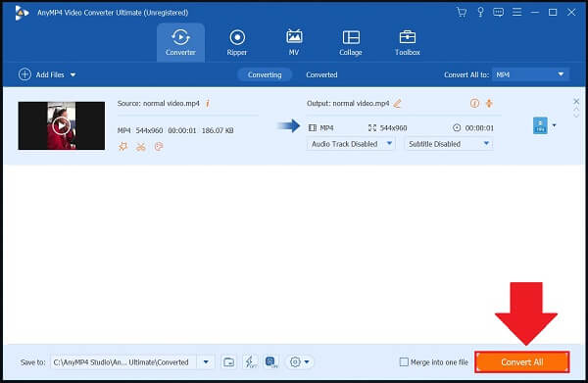Open the Toolbox tab

[408, 42]
